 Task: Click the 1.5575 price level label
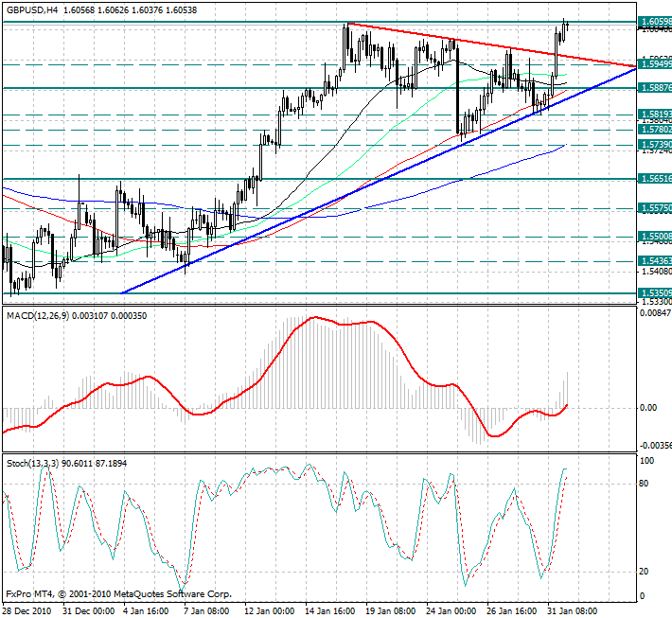655,209
